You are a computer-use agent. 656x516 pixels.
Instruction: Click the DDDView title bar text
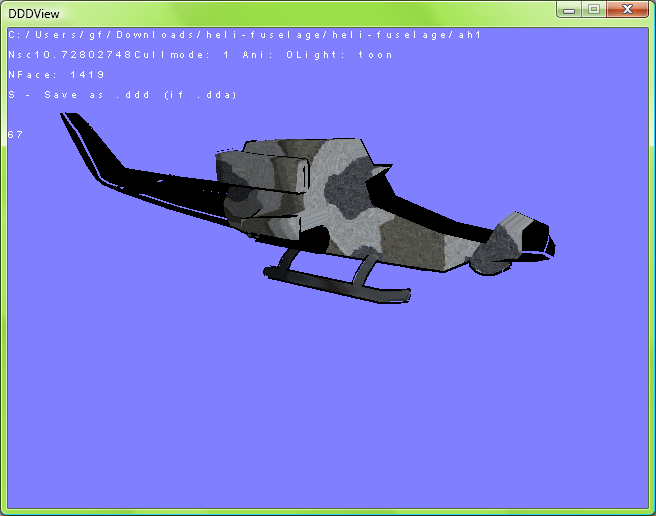(x=34, y=14)
